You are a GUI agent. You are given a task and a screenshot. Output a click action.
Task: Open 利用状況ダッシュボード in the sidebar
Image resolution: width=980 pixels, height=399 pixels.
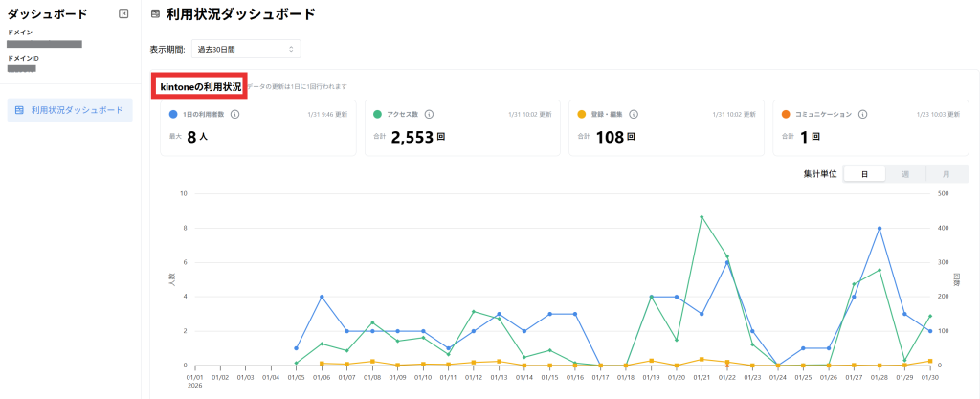pos(70,110)
